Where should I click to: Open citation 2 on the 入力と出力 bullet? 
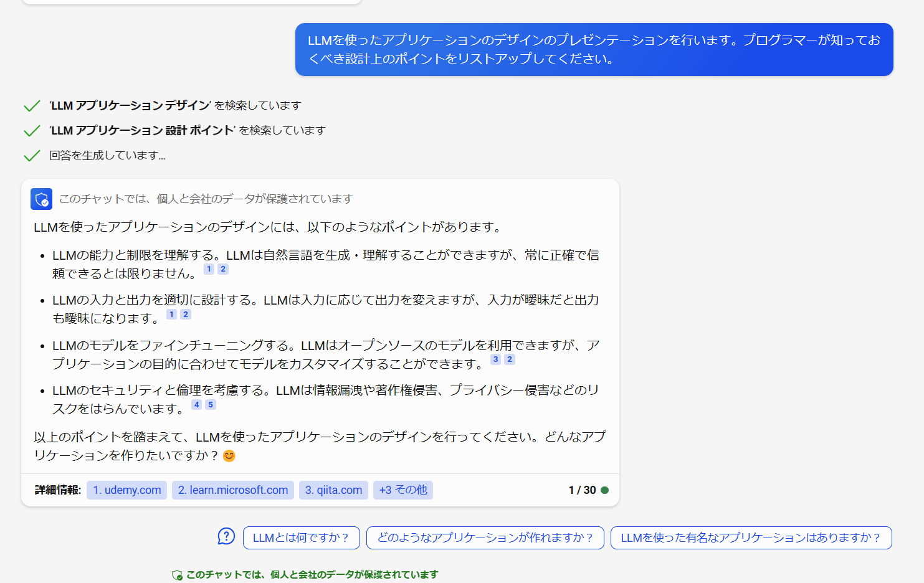point(186,315)
